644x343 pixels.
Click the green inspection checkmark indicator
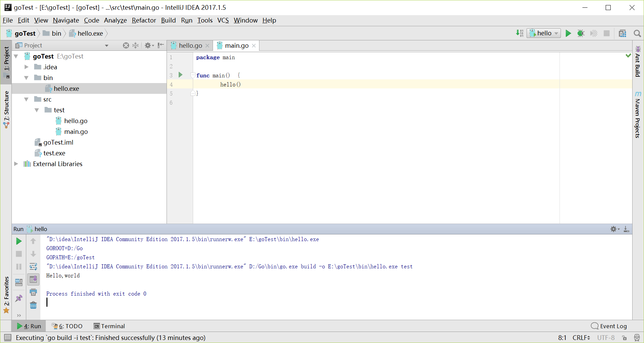click(x=628, y=55)
